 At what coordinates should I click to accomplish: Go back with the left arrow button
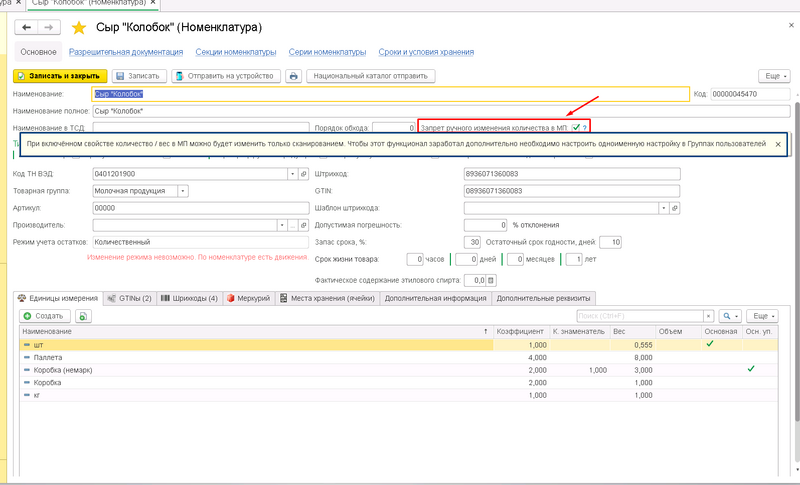(27, 27)
